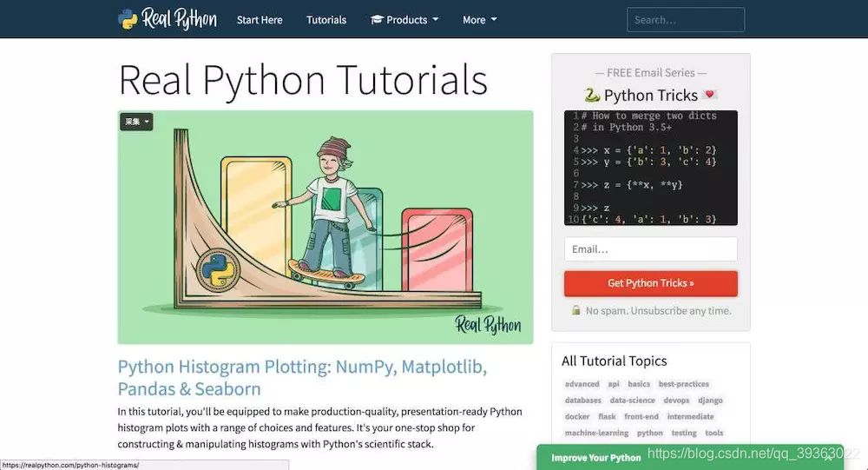Select the best-practices topic tag
Screen dimensions: 868x470
click(684, 384)
